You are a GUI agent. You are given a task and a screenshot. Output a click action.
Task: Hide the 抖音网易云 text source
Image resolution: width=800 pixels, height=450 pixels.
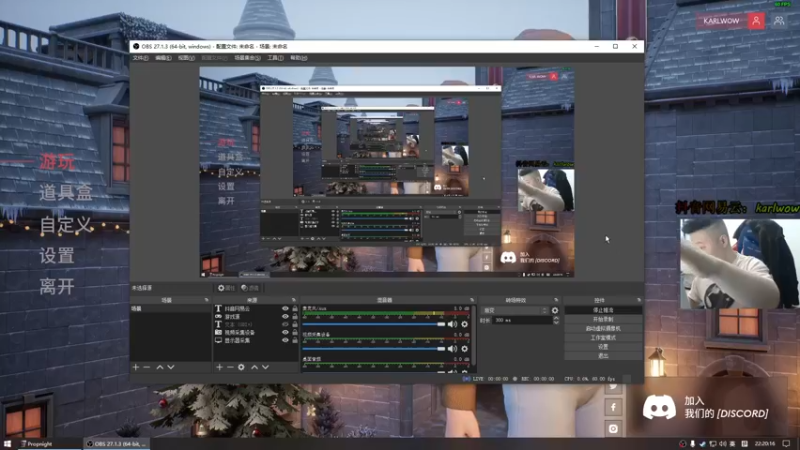[x=285, y=309]
